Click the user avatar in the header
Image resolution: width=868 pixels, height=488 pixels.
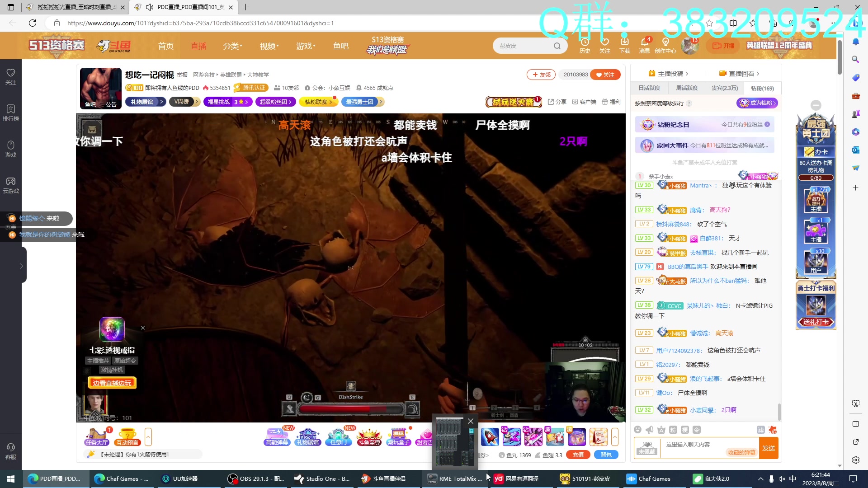tap(689, 46)
